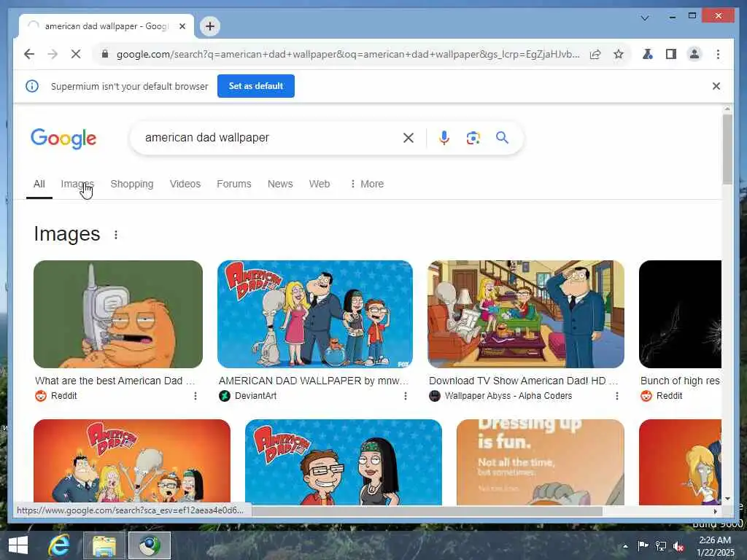Open options menu beside Images heading

pyautogui.click(x=116, y=235)
